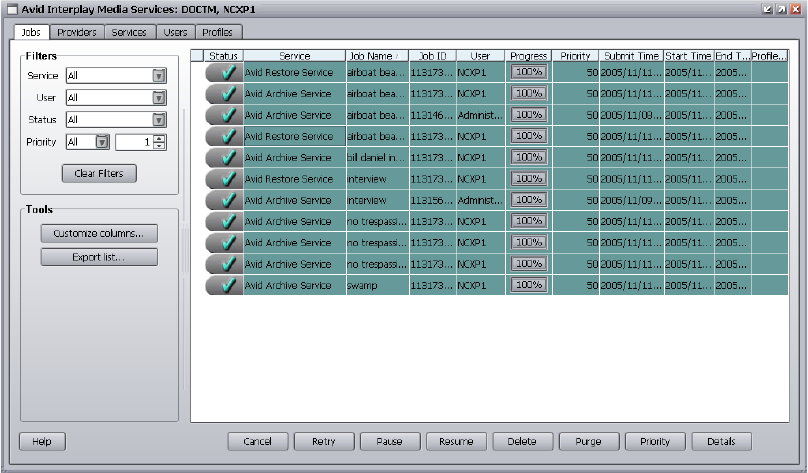Open the Services tab

click(x=129, y=32)
